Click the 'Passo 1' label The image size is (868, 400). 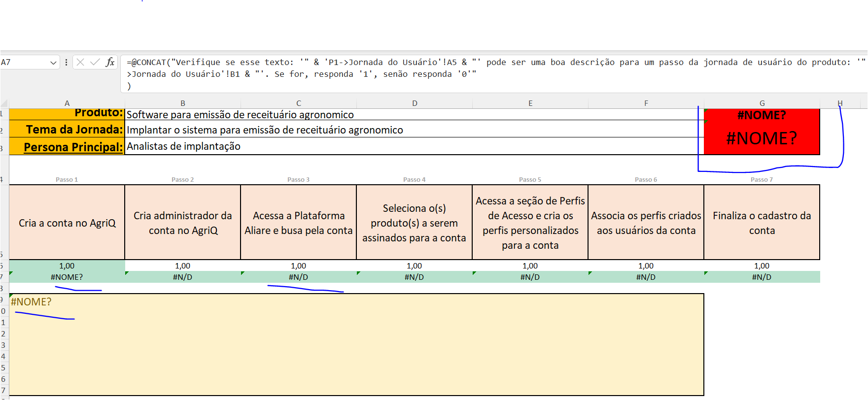67,180
